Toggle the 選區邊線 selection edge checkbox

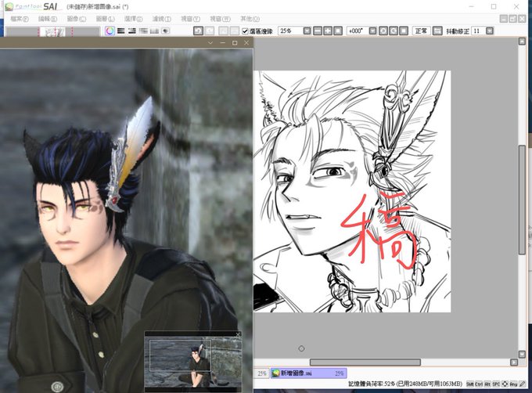[245, 31]
